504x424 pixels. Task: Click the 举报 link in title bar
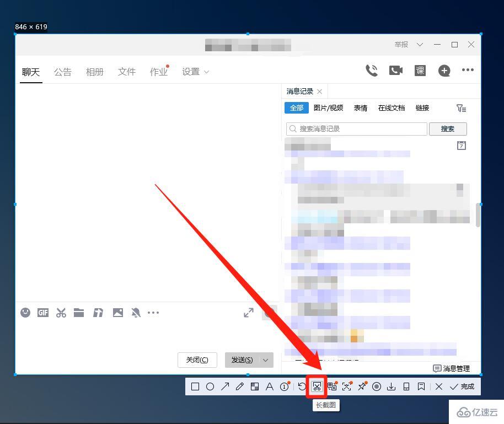(401, 44)
